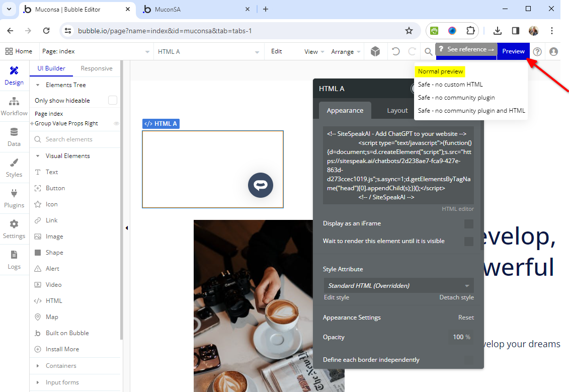The width and height of the screenshot is (569, 392).
Task: Check Wait to render until visible
Action: [468, 242]
